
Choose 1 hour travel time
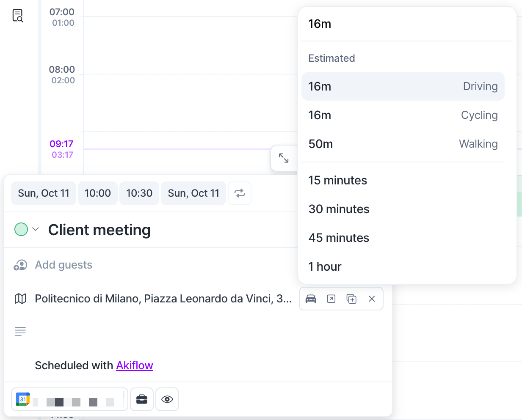click(403, 266)
